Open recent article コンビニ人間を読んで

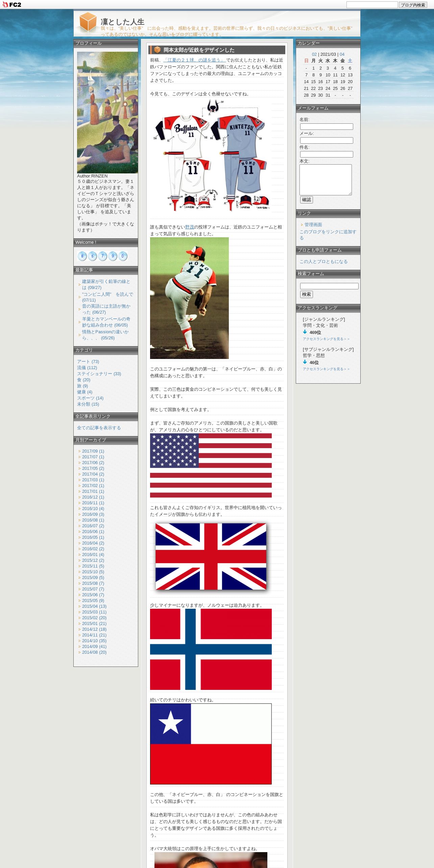107,297
